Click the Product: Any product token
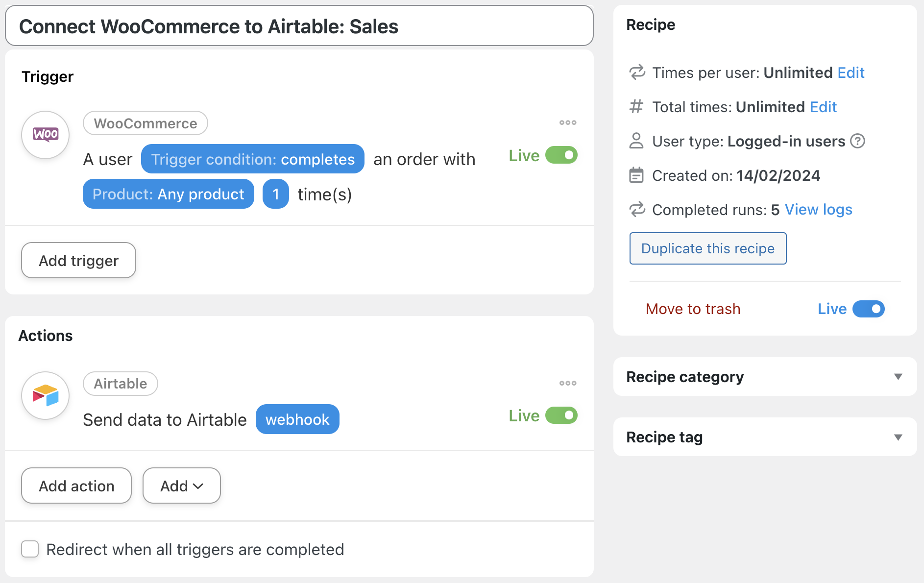The height and width of the screenshot is (583, 924). tap(168, 194)
